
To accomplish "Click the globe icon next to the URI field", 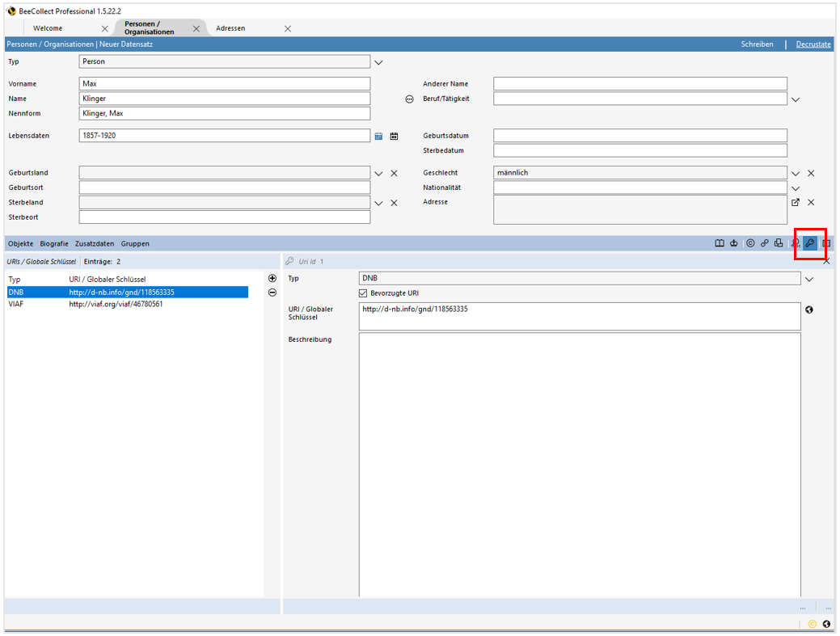I will (x=808, y=310).
